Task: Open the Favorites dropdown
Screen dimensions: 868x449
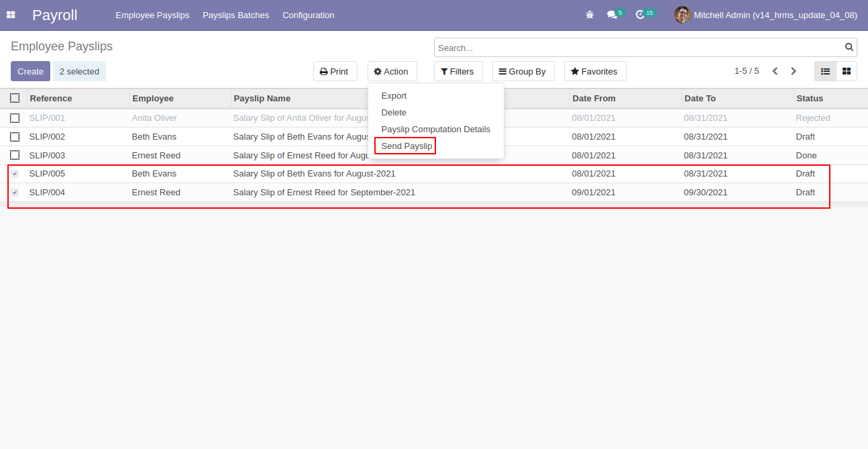Action: pyautogui.click(x=595, y=71)
